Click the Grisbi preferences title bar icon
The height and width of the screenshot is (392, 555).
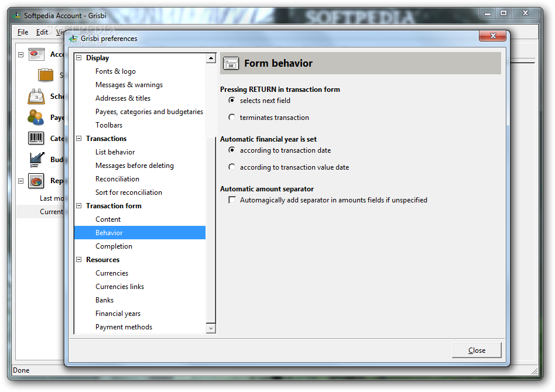(x=73, y=39)
